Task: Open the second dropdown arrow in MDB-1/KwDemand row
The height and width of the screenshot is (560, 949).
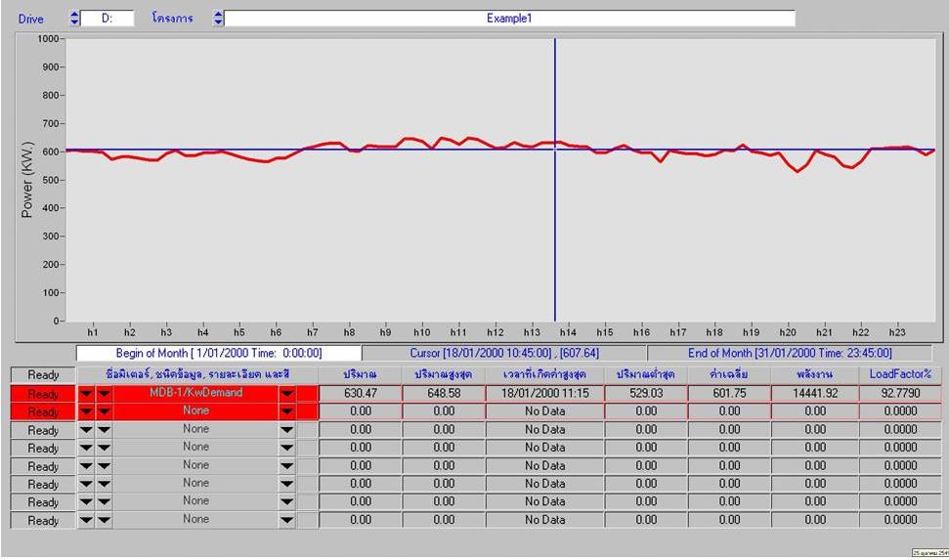Action: 104,394
